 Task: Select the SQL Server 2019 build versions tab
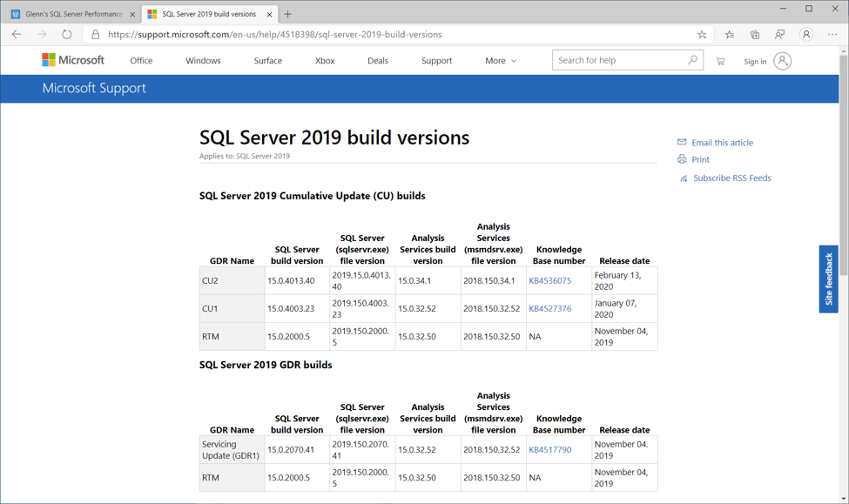pos(209,14)
